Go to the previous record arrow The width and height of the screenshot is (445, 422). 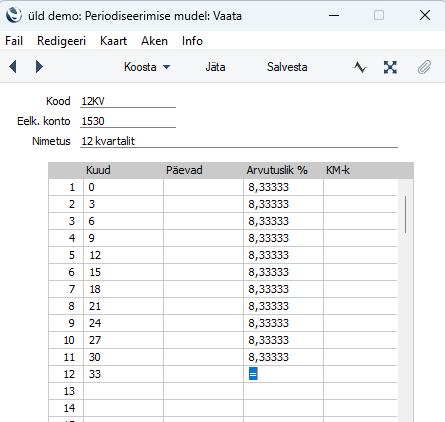click(13, 67)
